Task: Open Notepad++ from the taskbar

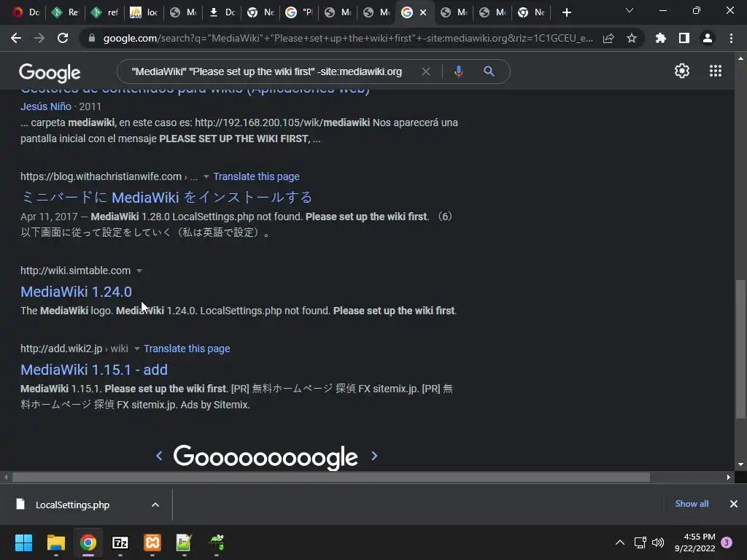Action: [184, 542]
